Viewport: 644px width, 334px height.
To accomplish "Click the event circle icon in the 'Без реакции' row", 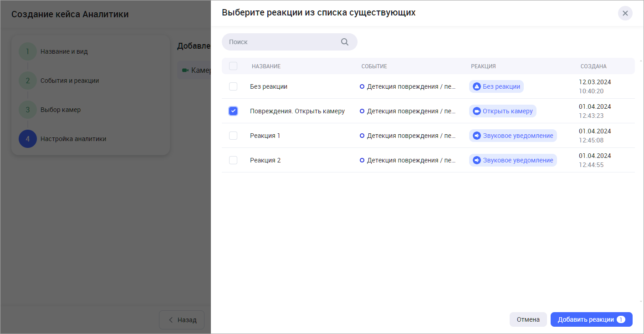I will 362,86.
